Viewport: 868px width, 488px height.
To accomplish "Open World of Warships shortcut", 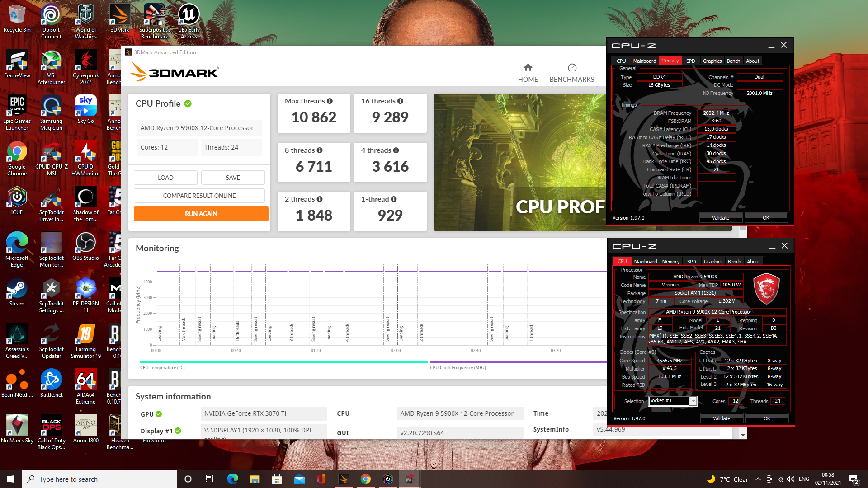I will tap(85, 21).
